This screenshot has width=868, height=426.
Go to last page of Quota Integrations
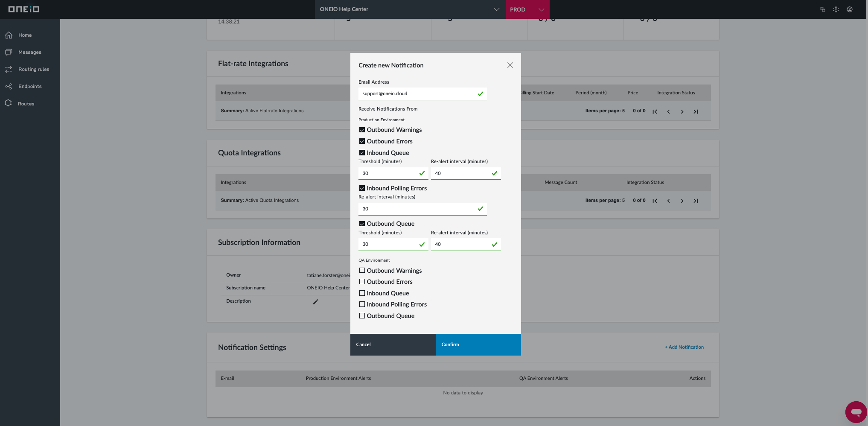696,201
